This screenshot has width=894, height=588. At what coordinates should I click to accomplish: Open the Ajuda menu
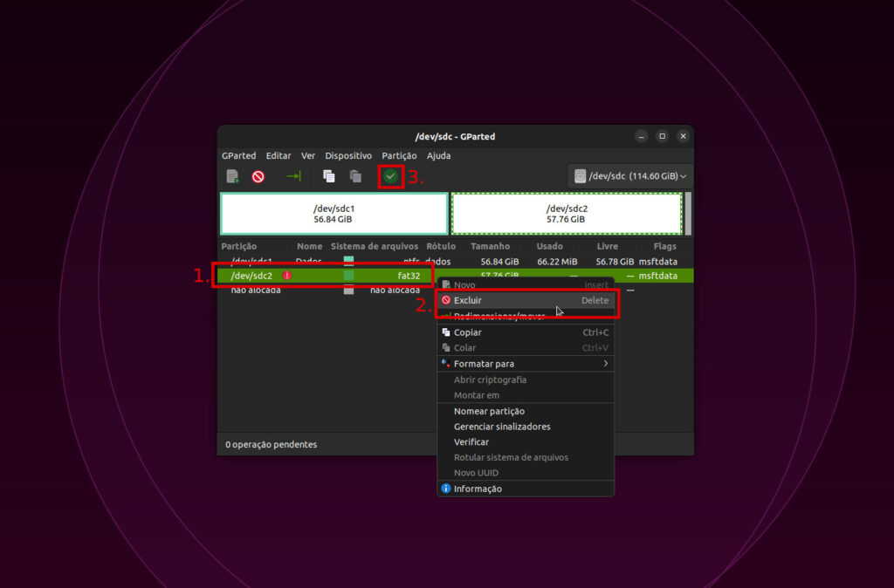pos(438,155)
